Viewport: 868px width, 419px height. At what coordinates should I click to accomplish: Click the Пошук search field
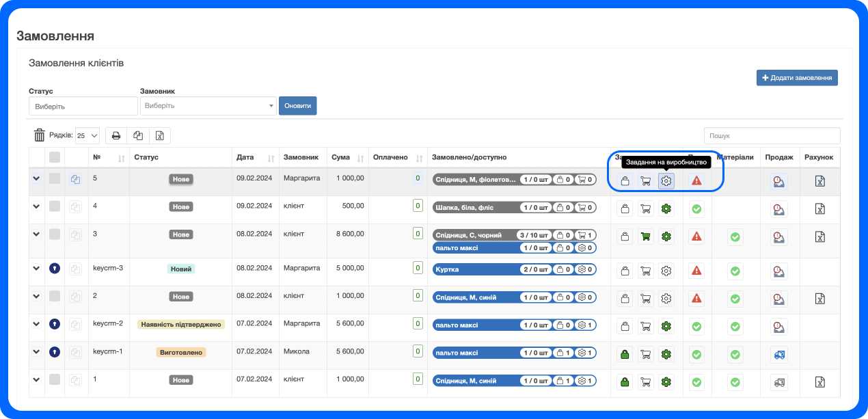772,136
